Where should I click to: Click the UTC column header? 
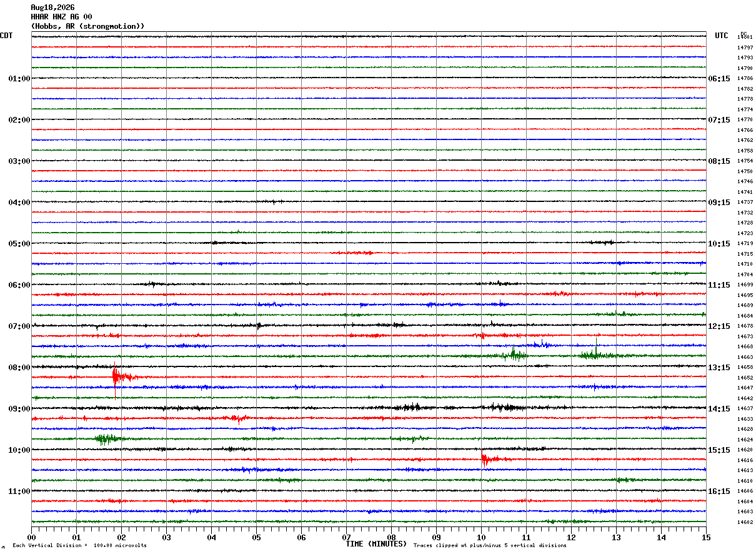722,36
